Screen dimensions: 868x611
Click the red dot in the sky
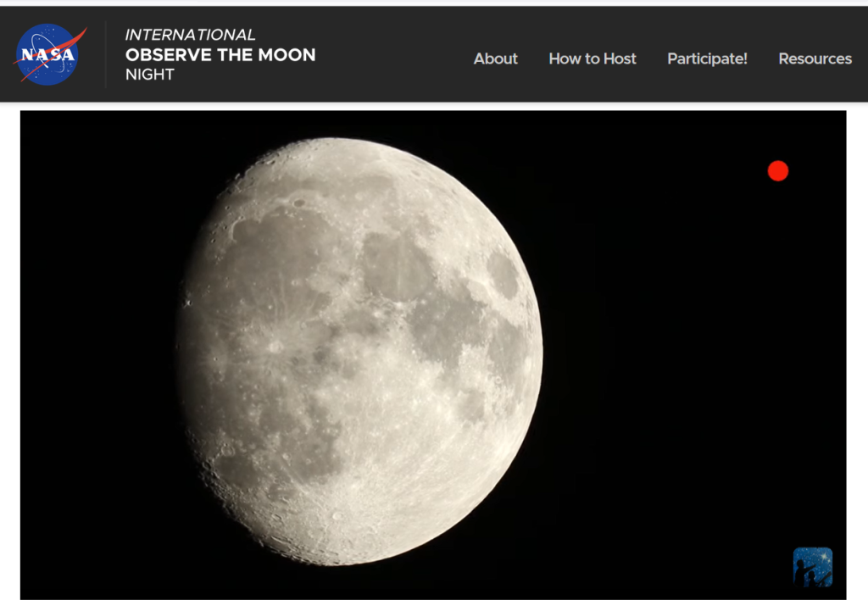777,171
